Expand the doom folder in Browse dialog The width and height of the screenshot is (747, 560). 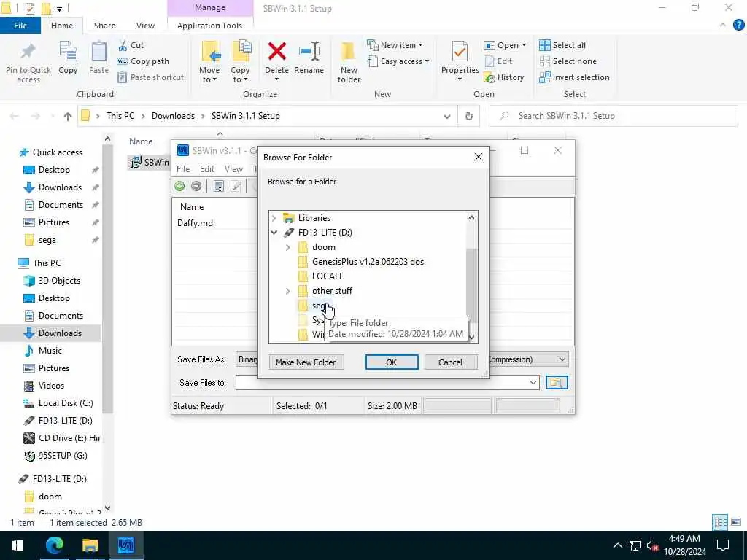[287, 247]
